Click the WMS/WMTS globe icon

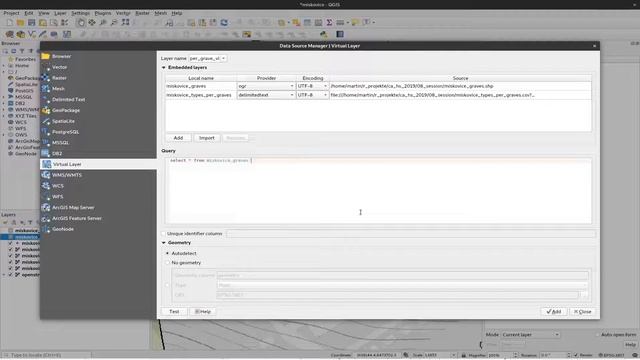click(46, 175)
